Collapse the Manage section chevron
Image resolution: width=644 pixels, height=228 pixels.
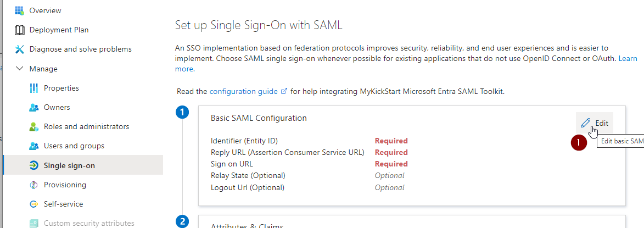point(20,69)
